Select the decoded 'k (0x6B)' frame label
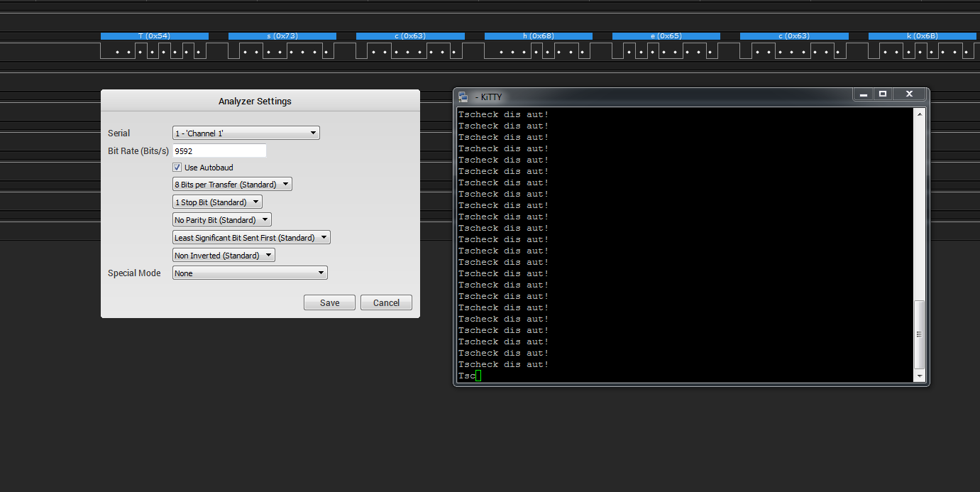The image size is (980, 492). tap(923, 35)
